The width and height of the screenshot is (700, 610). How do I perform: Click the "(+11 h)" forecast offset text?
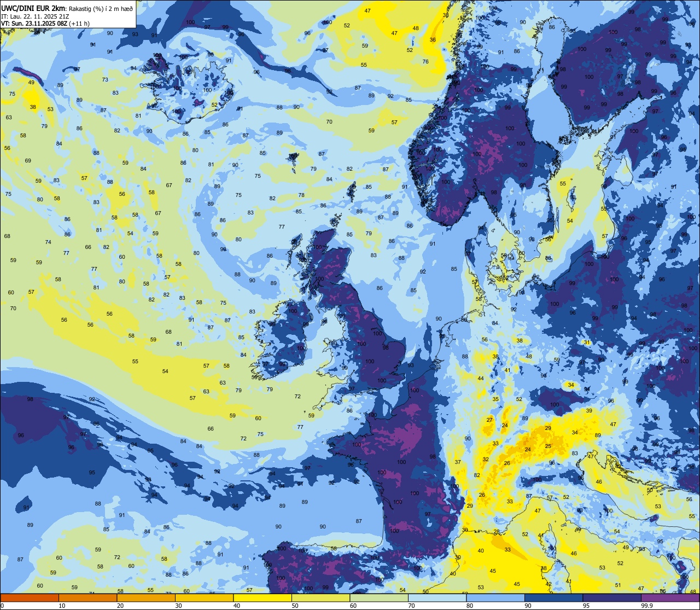pos(79,23)
